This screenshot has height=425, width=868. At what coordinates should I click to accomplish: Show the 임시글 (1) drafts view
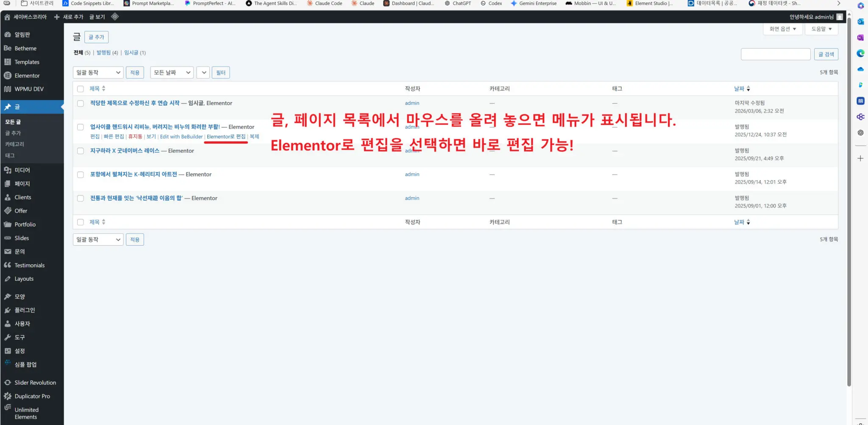pos(135,53)
